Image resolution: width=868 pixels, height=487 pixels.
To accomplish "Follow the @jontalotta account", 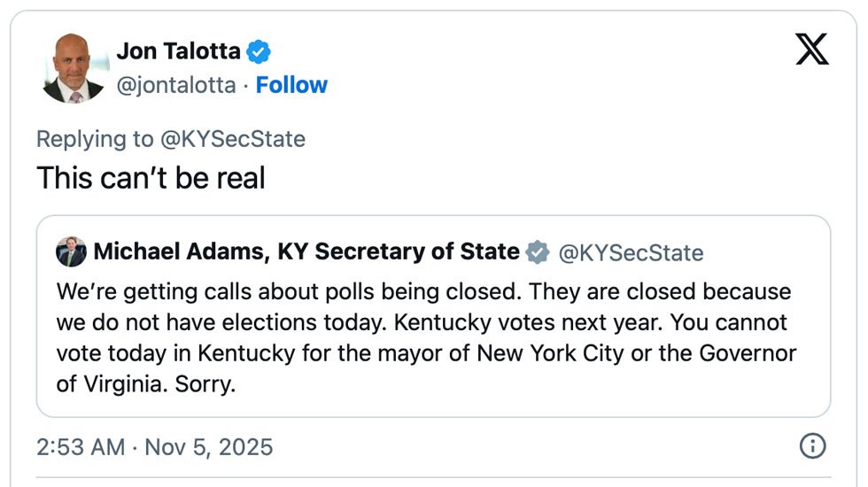I will (291, 85).
